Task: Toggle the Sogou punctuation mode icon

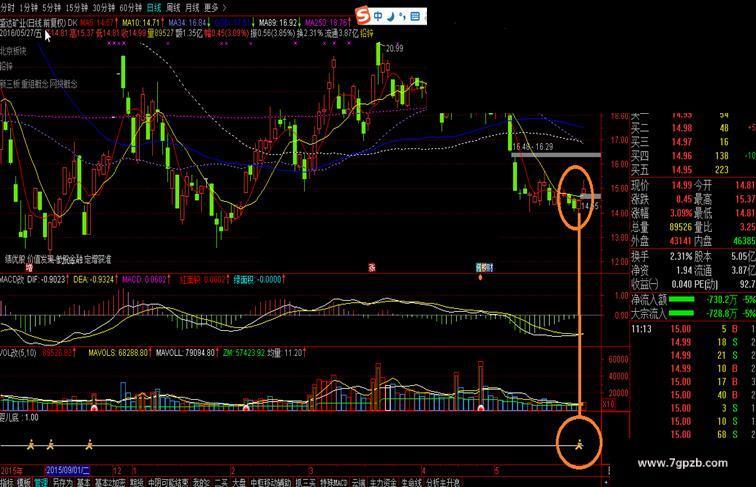Action: click(x=402, y=18)
